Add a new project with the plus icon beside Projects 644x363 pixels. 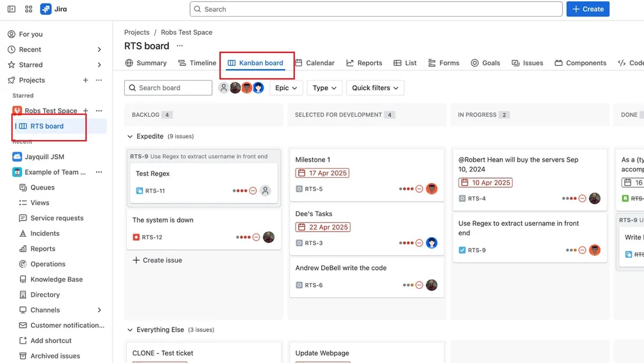(x=86, y=80)
